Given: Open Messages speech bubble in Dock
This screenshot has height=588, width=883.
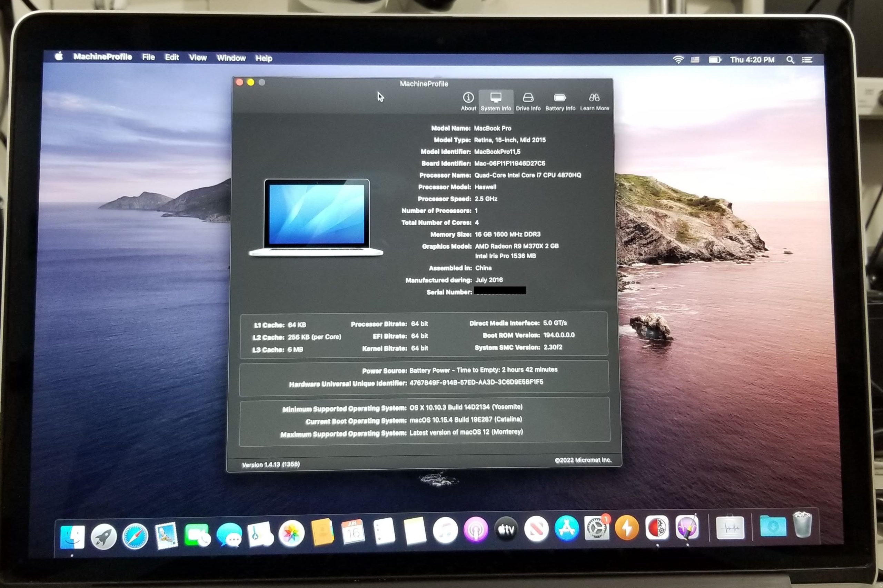Looking at the screenshot, I should [x=229, y=535].
